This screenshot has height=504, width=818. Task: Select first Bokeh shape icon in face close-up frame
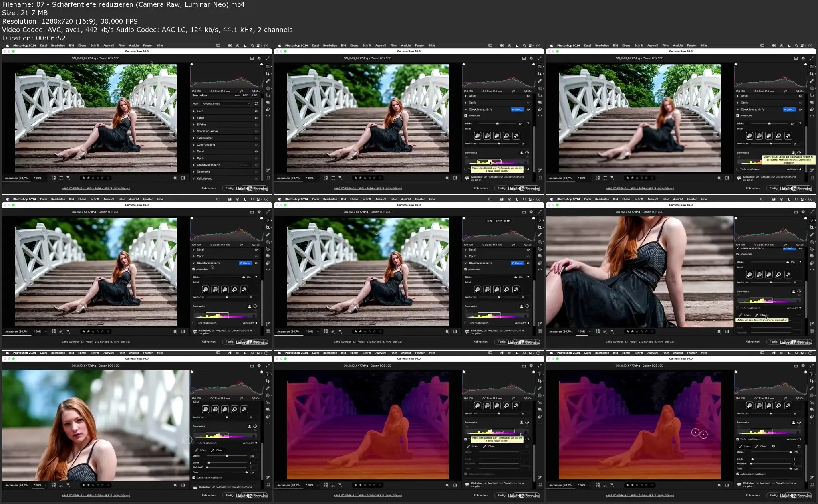[x=205, y=409]
